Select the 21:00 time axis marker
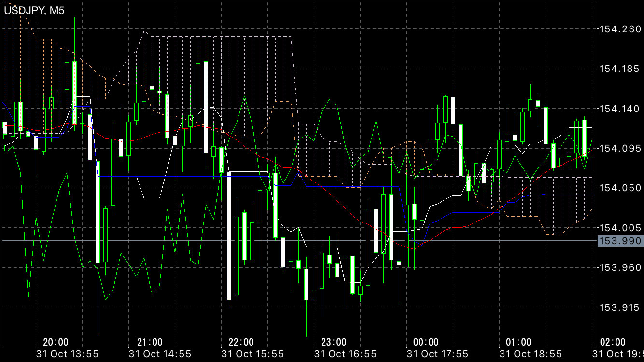This screenshot has height=362, width=644. [x=150, y=342]
